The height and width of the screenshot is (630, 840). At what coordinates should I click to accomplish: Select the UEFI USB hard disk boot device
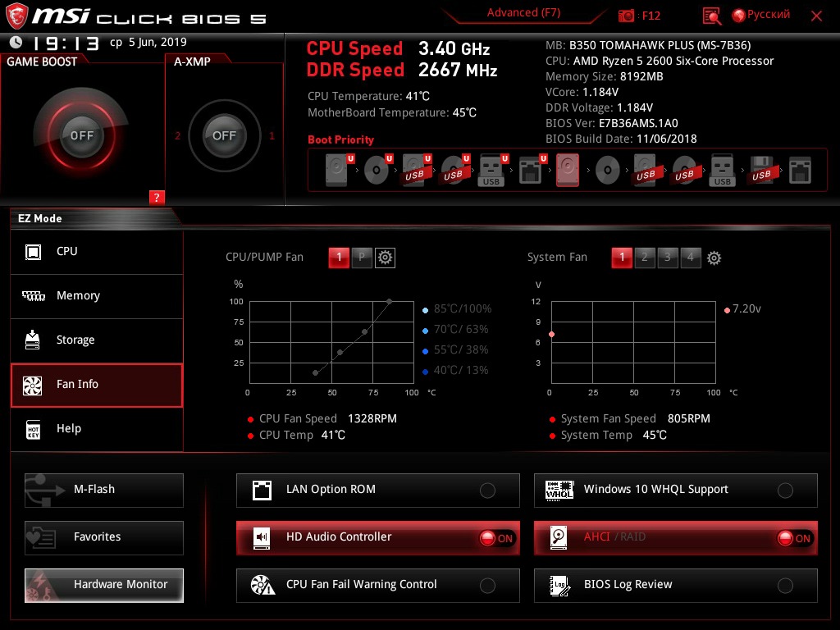coord(417,171)
